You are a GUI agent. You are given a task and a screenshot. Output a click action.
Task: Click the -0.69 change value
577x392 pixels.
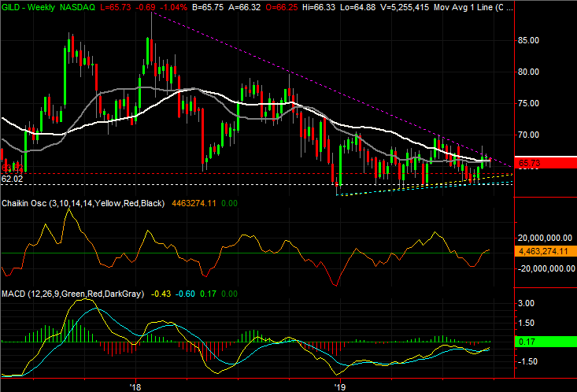coord(145,7)
